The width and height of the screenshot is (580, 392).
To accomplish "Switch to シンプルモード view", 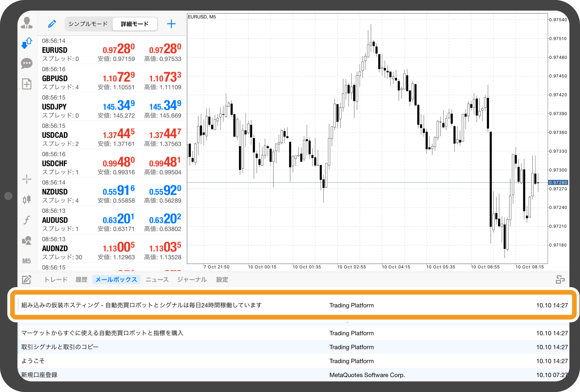I will [88, 24].
